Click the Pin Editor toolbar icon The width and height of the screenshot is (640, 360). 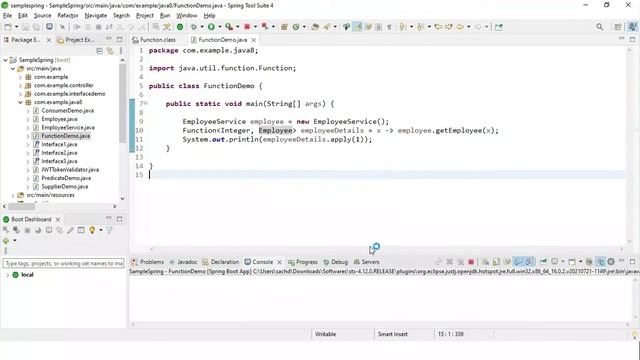pos(499,27)
